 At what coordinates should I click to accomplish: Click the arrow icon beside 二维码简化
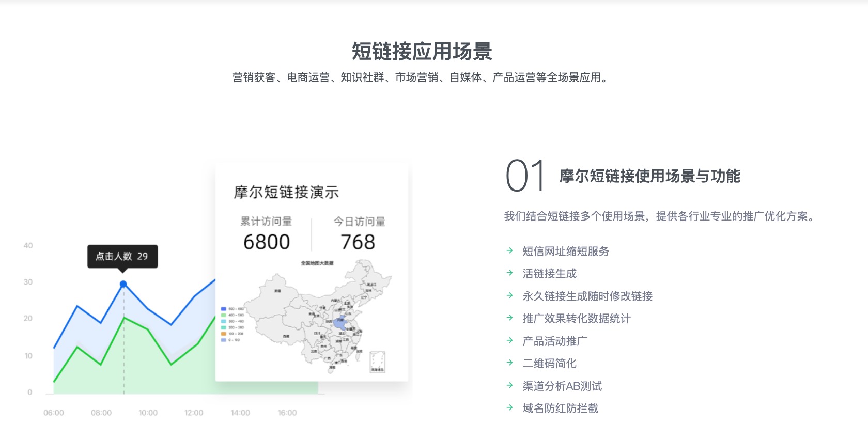[509, 363]
